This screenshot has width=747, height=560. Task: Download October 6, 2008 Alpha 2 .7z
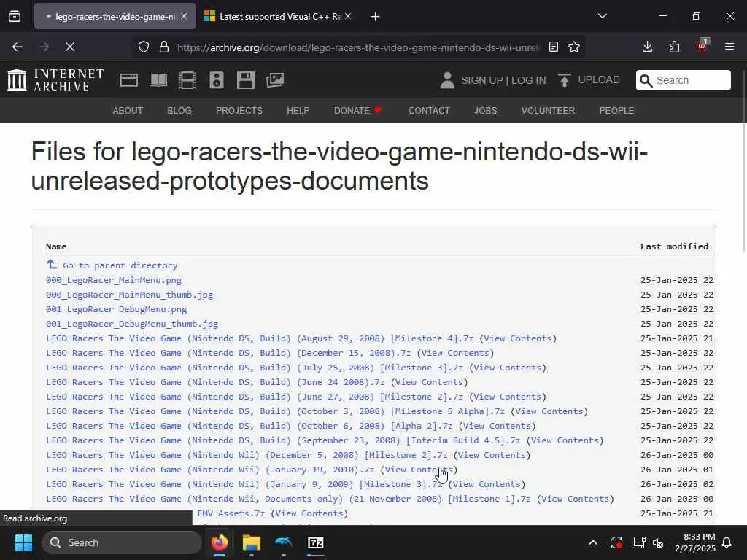(249, 426)
